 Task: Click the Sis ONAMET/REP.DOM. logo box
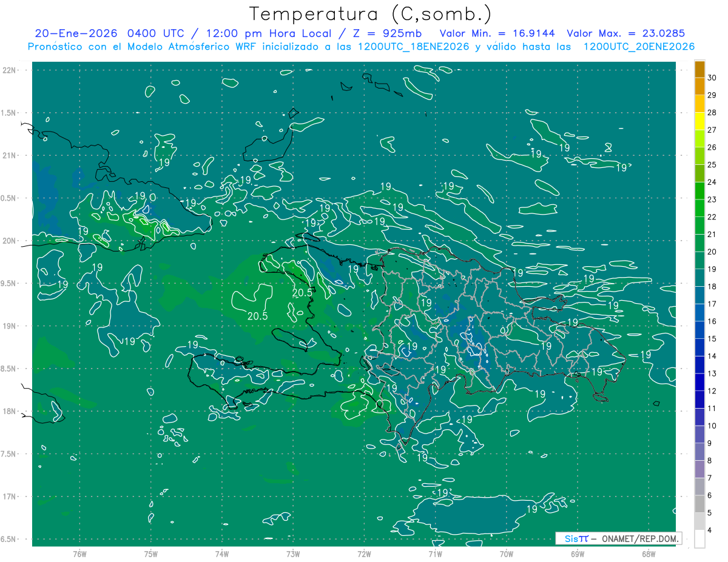point(618,538)
